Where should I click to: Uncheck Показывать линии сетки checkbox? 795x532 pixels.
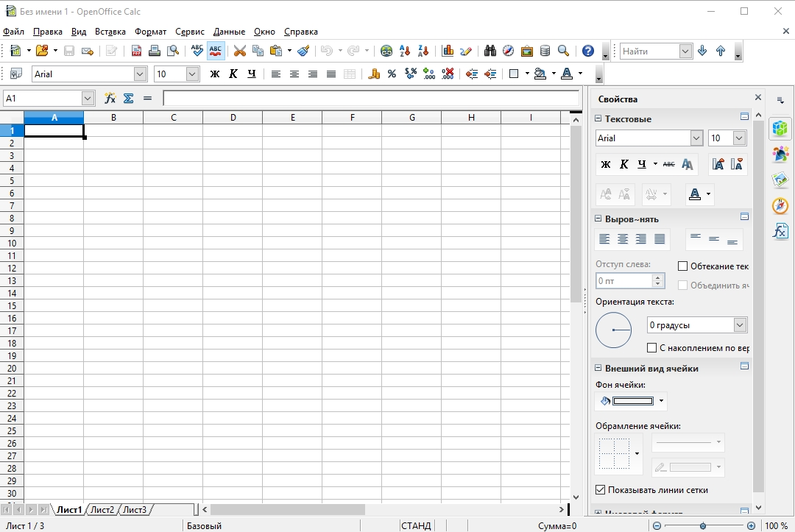tap(600, 490)
